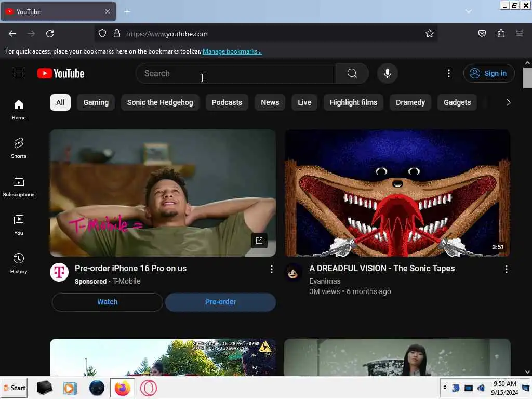The height and width of the screenshot is (399, 532).
Task: Open Manage bookmarks link
Action: click(232, 51)
